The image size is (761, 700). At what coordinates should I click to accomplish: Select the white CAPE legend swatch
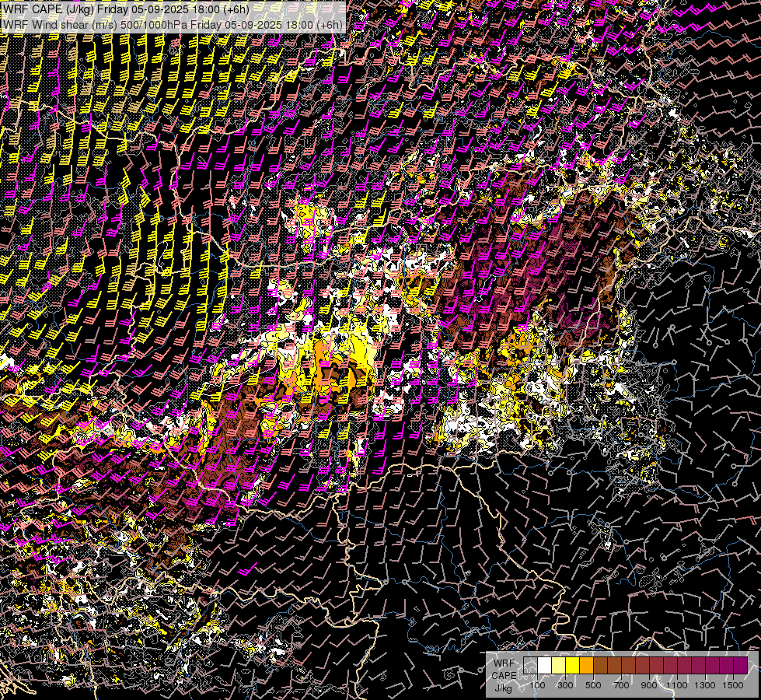(545, 666)
